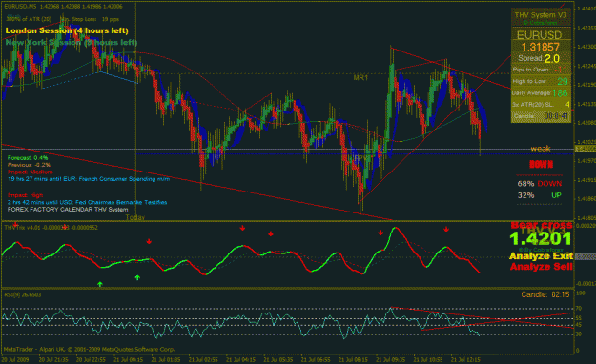Click the 'Daily Average' row showing 186
596x364 pixels.
tap(541, 92)
